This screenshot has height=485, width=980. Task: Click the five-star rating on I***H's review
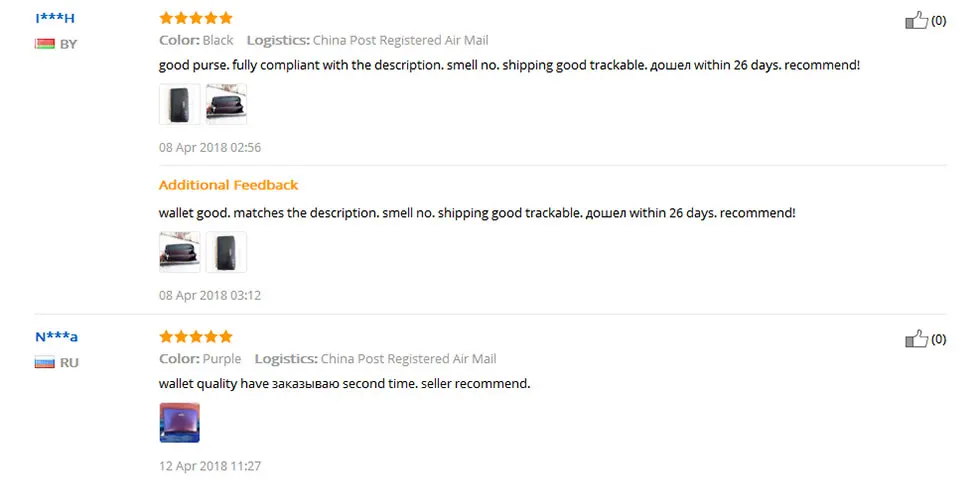(196, 18)
